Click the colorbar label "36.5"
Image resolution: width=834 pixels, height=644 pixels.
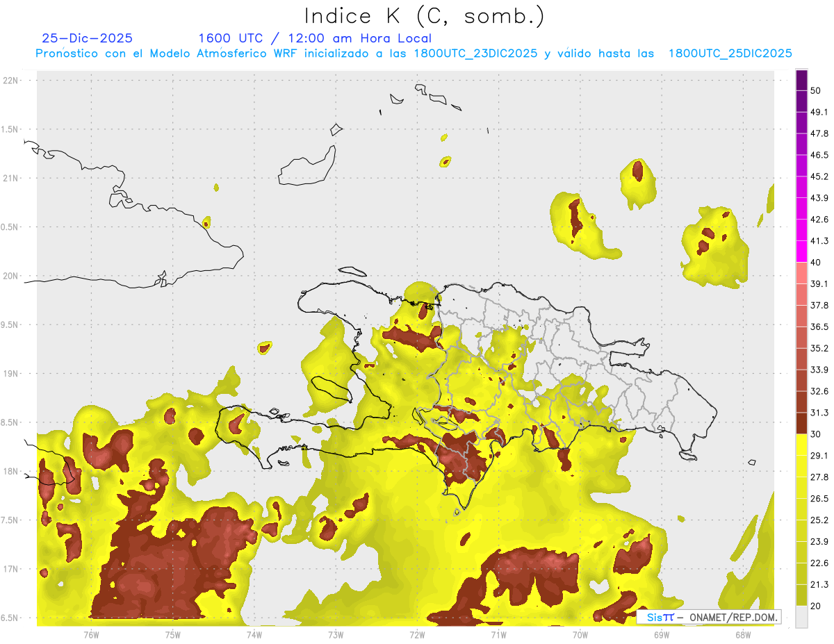coord(820,327)
